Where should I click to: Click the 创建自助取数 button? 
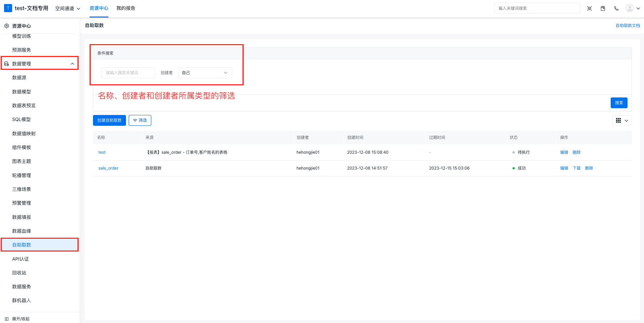[109, 120]
